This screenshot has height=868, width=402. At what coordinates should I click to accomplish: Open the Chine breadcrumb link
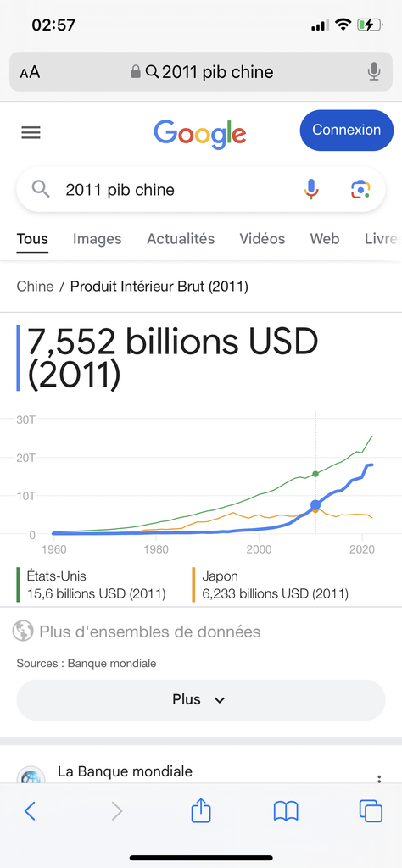[35, 287]
